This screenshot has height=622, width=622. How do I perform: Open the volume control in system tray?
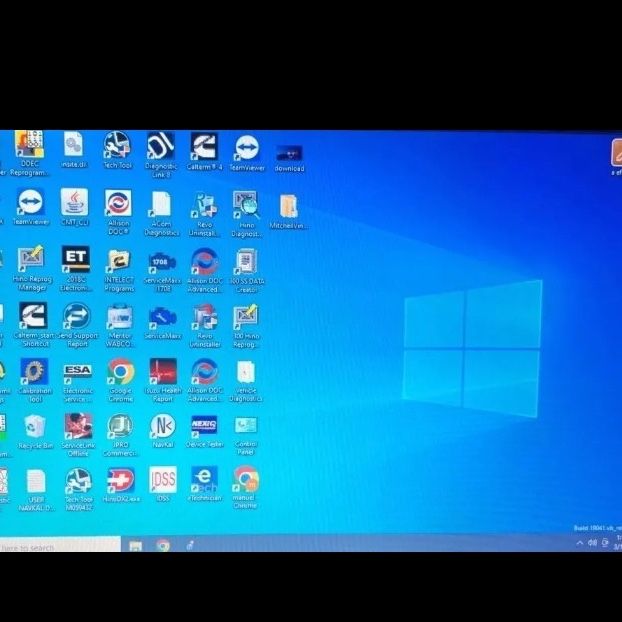593,543
